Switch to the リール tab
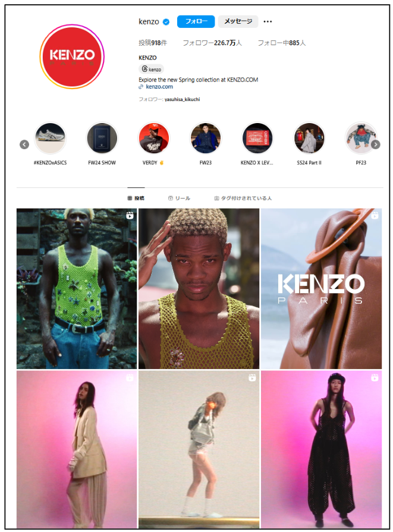The height and width of the screenshot is (532, 393). pos(179,198)
